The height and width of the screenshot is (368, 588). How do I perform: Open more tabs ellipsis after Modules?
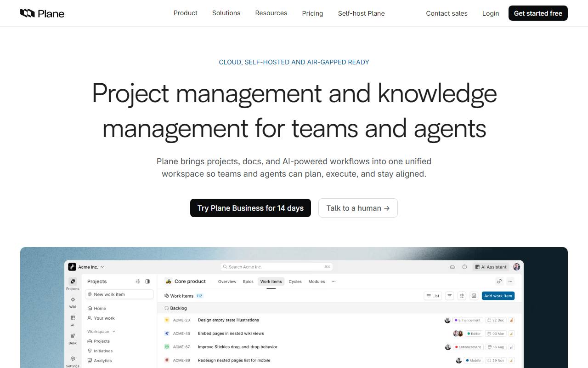(334, 282)
